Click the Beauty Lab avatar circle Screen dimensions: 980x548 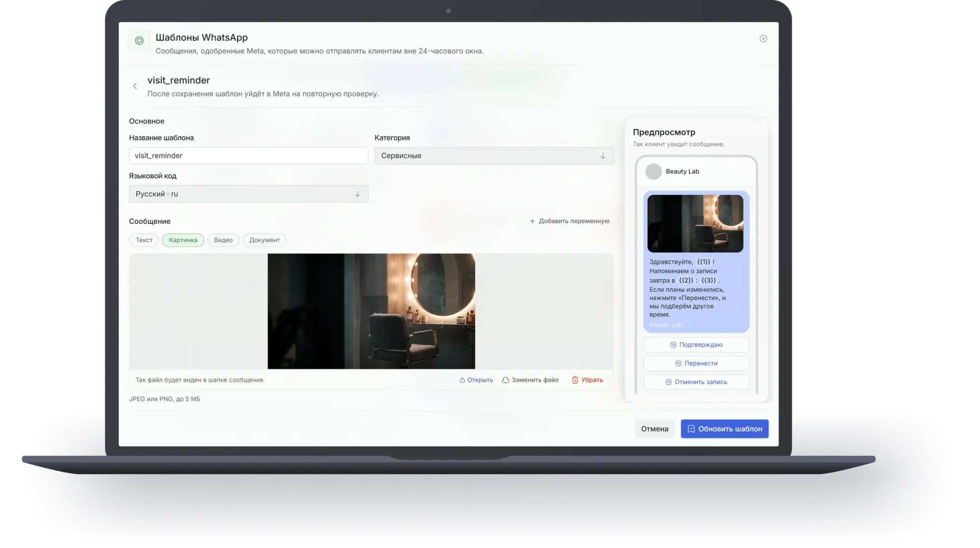click(x=653, y=171)
